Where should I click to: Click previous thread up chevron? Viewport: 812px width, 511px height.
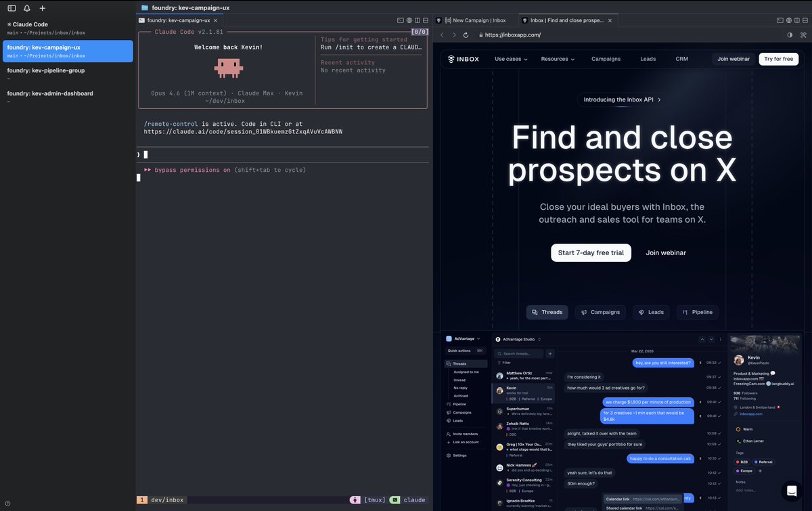click(x=702, y=339)
